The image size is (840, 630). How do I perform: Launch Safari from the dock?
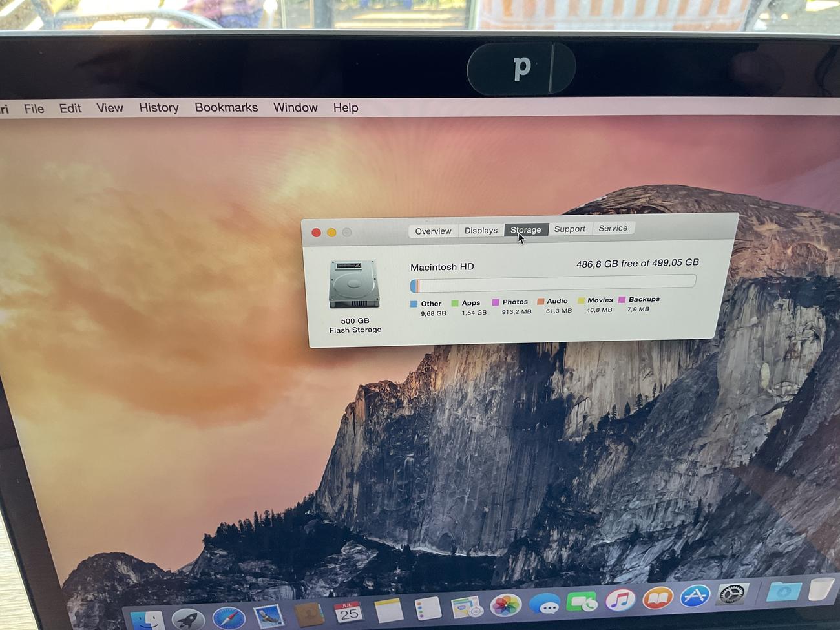coord(228,617)
